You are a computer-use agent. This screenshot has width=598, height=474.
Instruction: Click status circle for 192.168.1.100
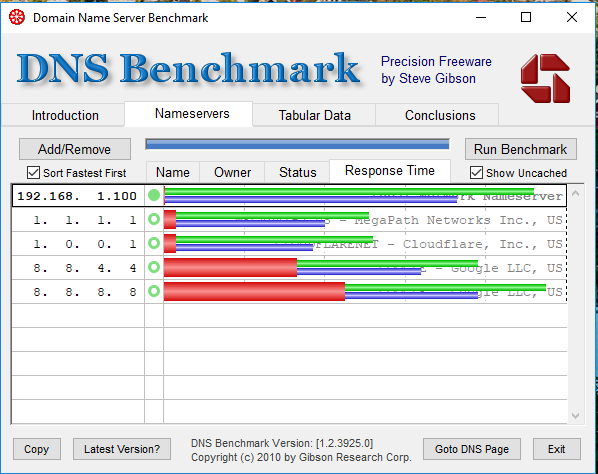154,196
